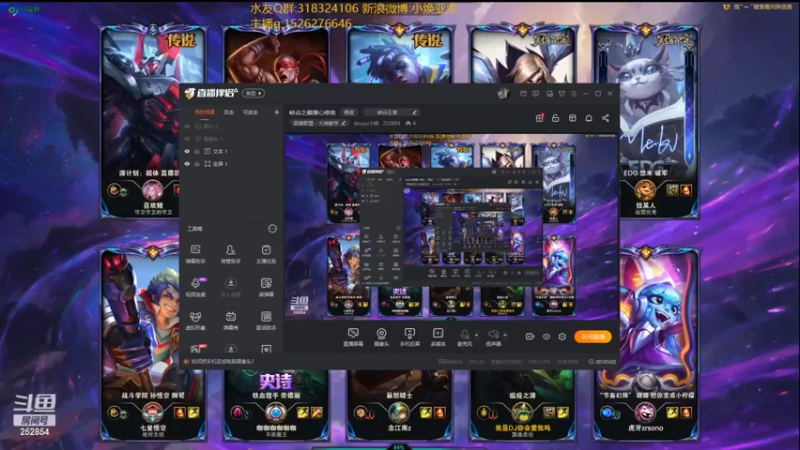Switch to the second scene tab

point(229,112)
